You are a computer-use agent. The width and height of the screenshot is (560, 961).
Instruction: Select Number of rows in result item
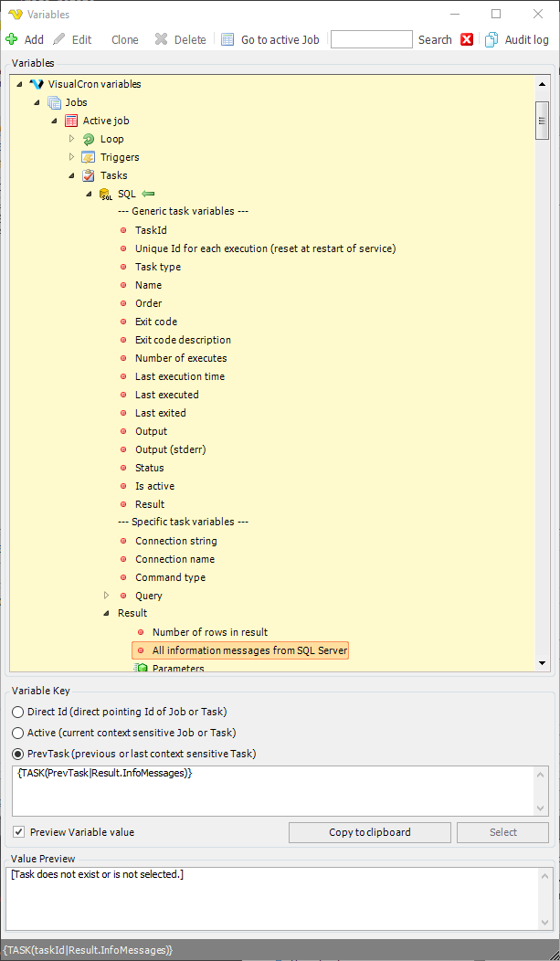(x=209, y=632)
